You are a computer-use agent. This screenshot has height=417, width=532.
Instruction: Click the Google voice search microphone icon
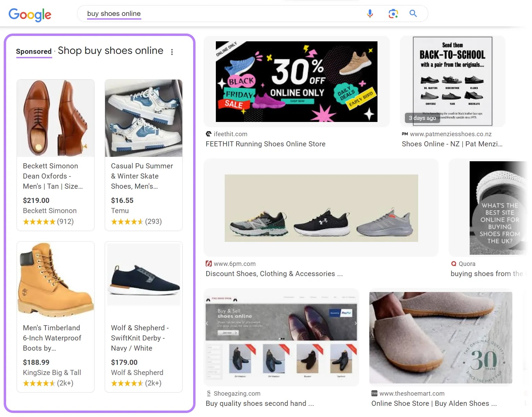(x=370, y=14)
